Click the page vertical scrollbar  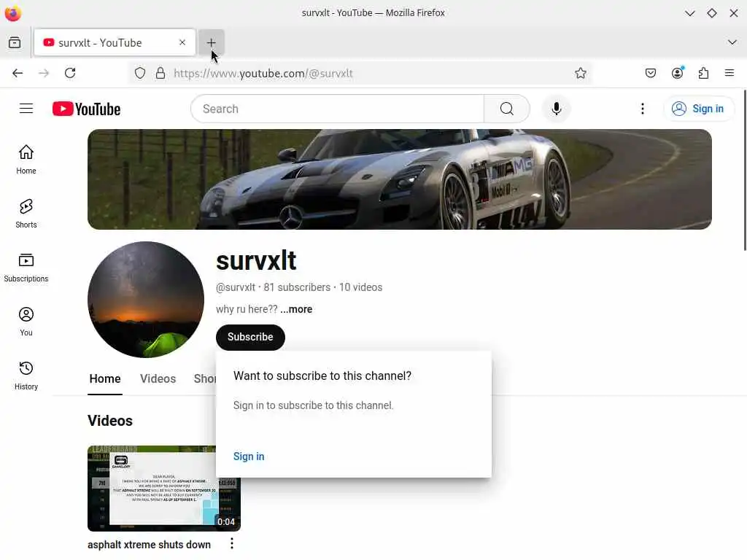[744, 169]
